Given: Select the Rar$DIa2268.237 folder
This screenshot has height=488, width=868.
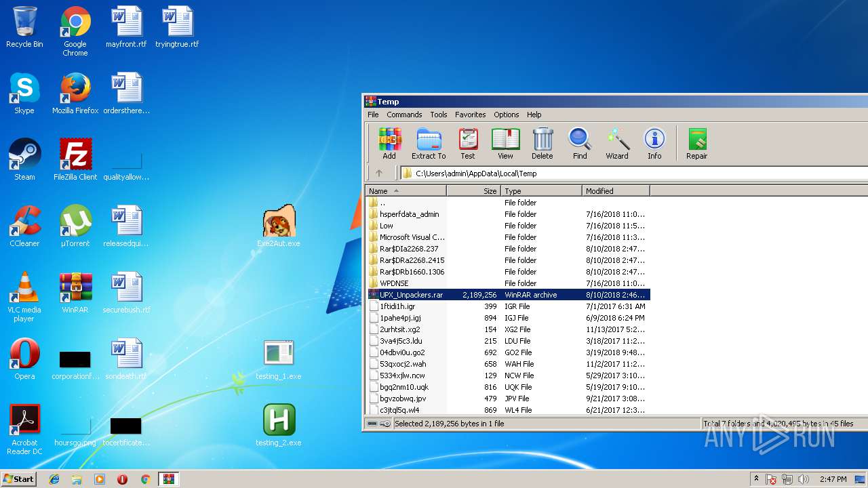Looking at the screenshot, I should tap(509, 249).
